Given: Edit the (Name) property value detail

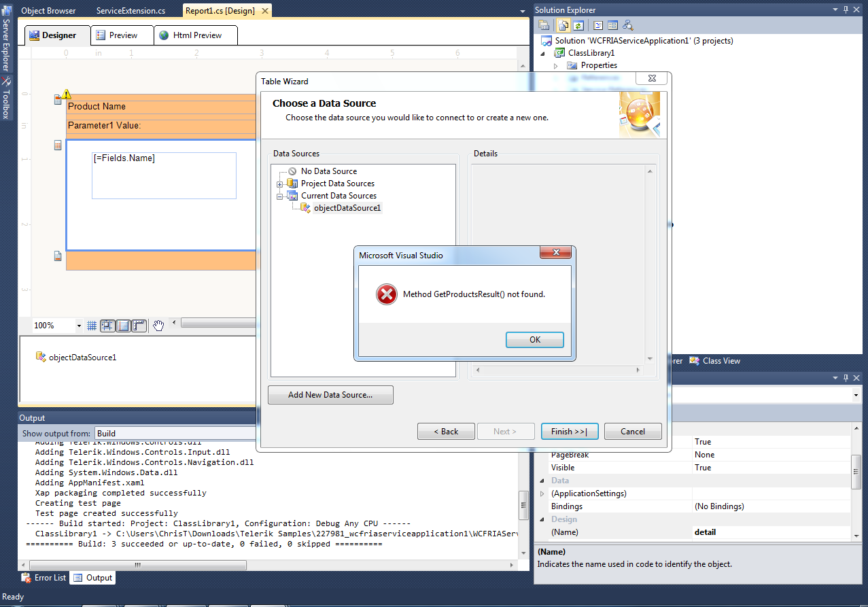Looking at the screenshot, I should (771, 532).
